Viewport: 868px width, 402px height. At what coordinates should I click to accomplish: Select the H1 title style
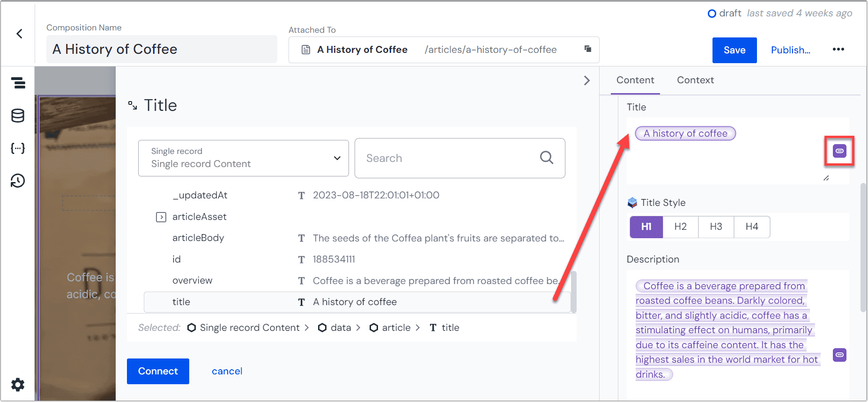tap(646, 227)
